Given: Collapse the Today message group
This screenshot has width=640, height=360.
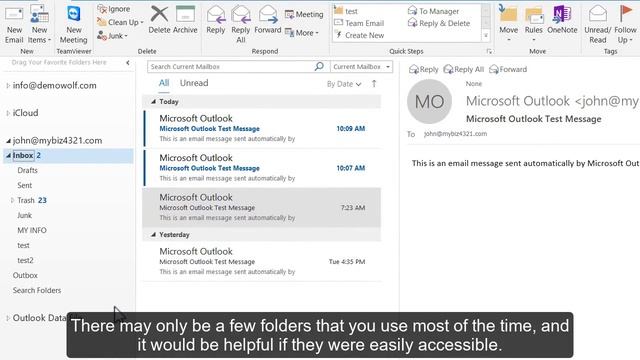Looking at the screenshot, I should [153, 102].
